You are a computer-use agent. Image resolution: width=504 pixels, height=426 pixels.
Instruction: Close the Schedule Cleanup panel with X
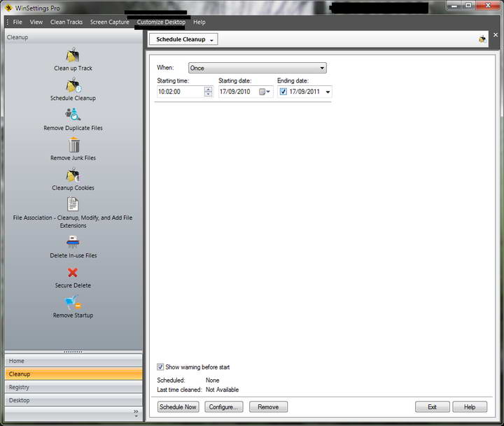[496, 35]
